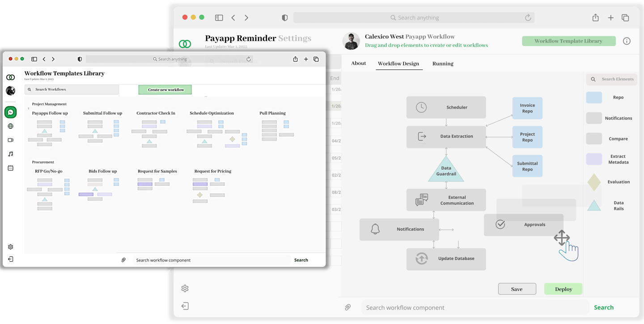Click the Search Elements input field
The width and height of the screenshot is (644, 324).
[612, 79]
